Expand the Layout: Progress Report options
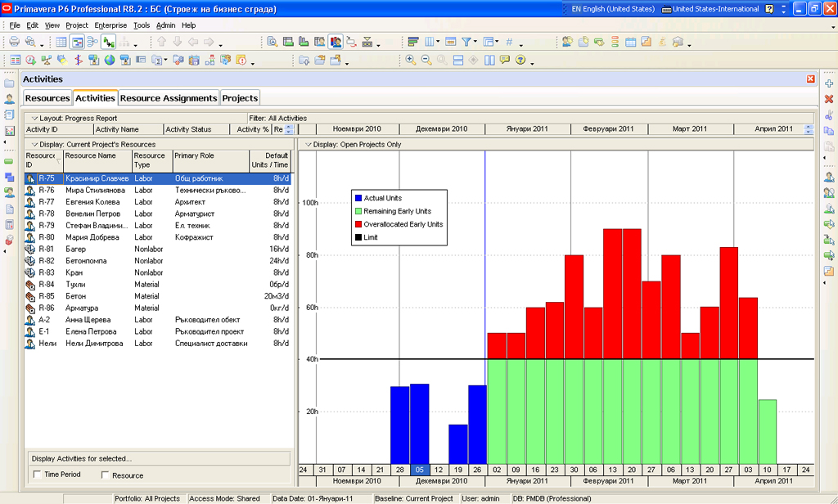The image size is (838, 504). 34,118
